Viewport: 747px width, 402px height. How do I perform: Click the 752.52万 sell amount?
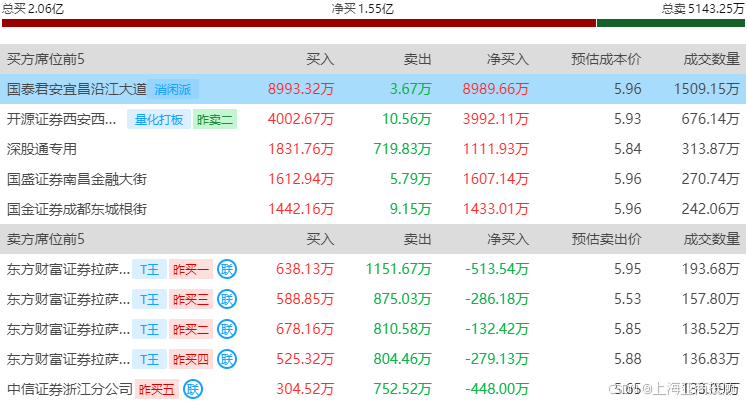coord(403,390)
